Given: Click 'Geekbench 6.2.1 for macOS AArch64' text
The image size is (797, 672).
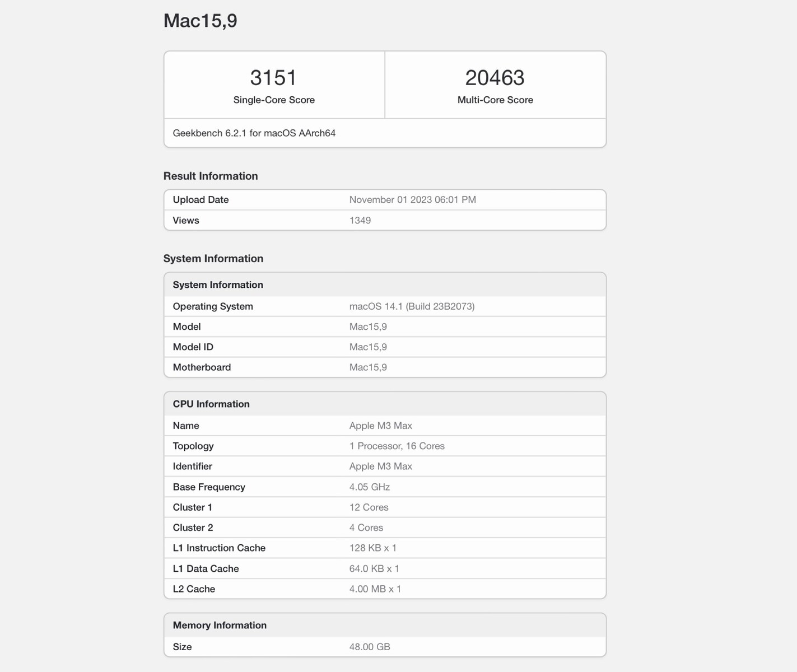Looking at the screenshot, I should coord(254,133).
